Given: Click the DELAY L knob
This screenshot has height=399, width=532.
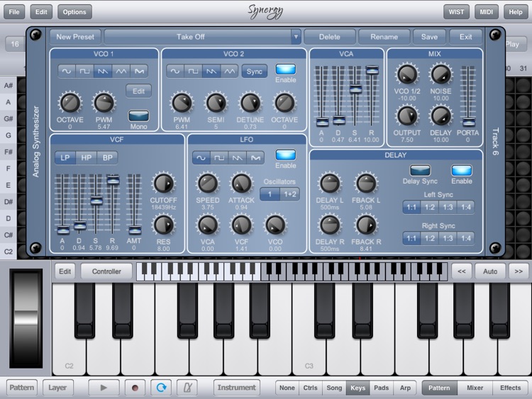Looking at the screenshot, I should tap(329, 184).
